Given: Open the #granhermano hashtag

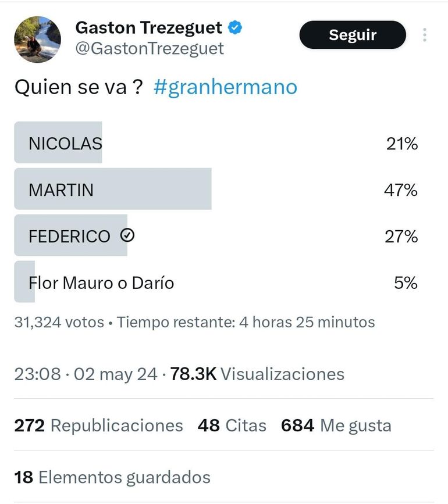Looking at the screenshot, I should coord(225,87).
